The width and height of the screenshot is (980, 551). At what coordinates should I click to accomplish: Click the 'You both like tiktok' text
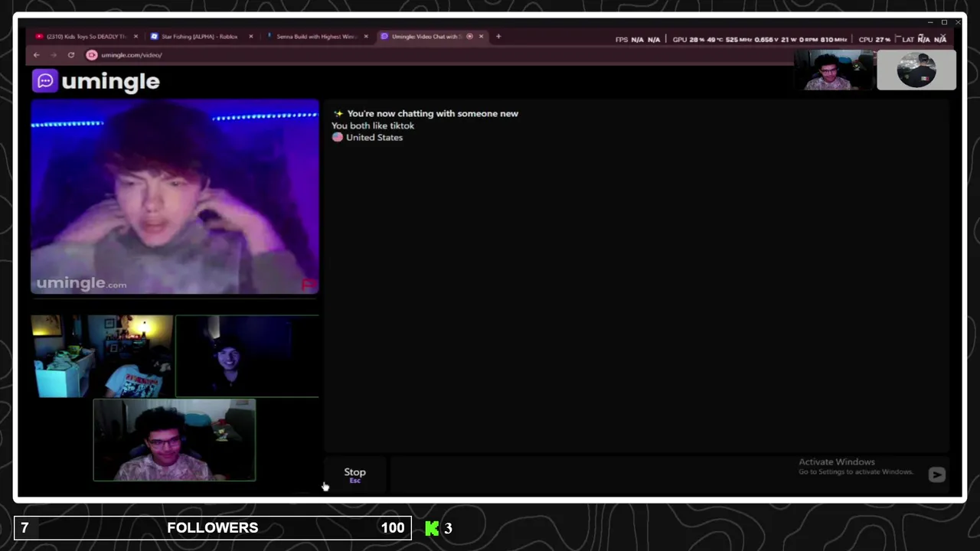(x=373, y=126)
